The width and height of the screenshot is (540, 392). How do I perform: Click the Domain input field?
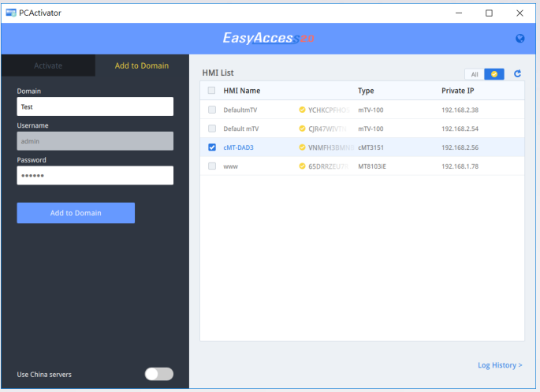[95, 106]
